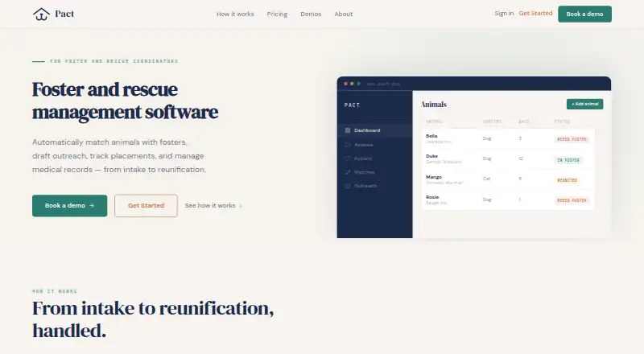
Task: Click the Foster and rescue management software headline
Action: point(126,101)
